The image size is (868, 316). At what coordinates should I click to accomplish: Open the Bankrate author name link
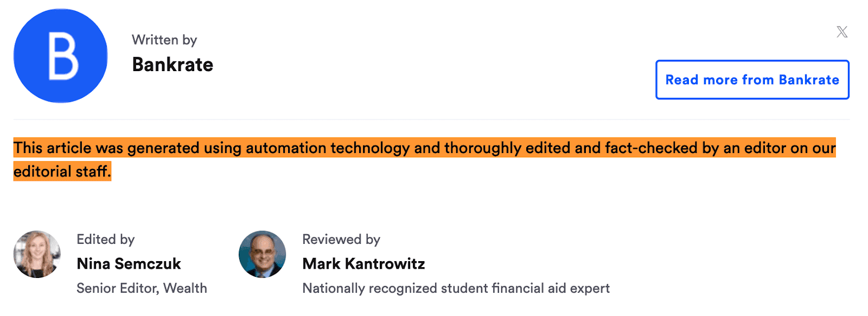pyautogui.click(x=173, y=65)
